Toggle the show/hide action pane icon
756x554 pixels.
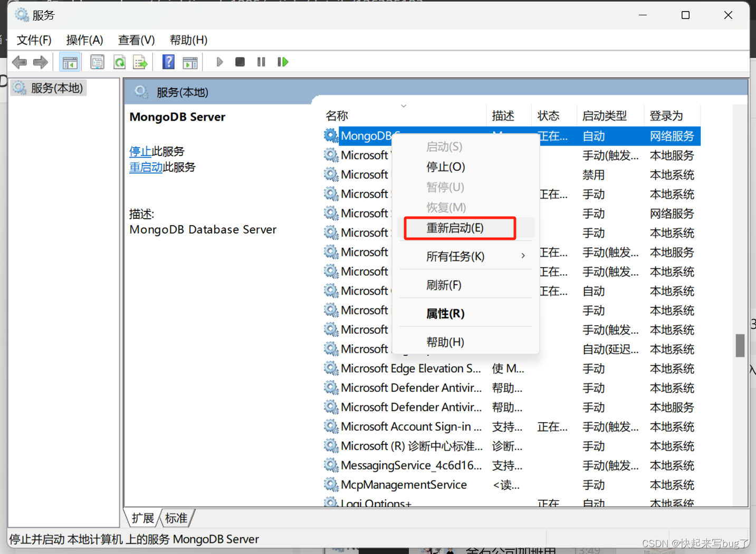(x=190, y=62)
